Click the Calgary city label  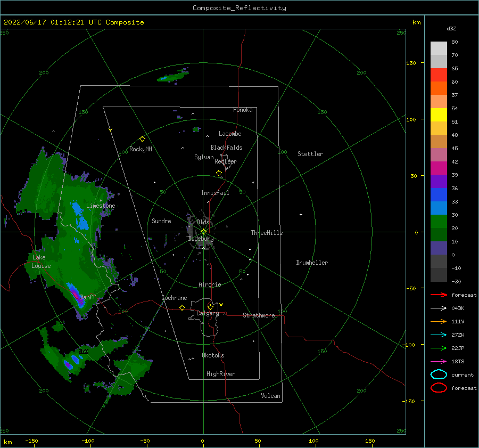point(208,313)
